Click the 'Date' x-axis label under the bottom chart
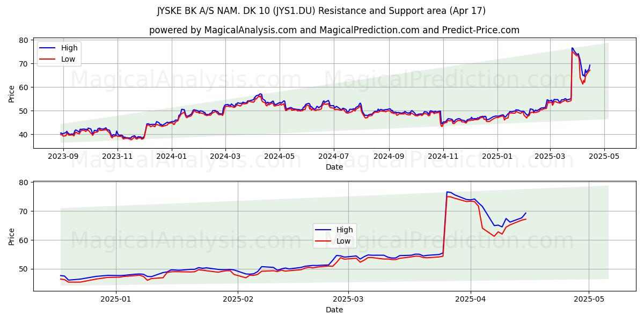Screen dimensions: 644x322 point(334,310)
